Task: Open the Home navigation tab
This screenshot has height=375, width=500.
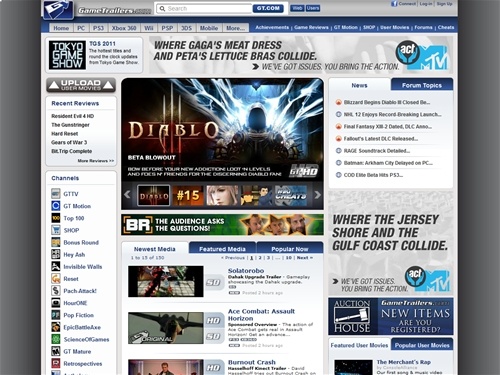Action: click(61, 28)
